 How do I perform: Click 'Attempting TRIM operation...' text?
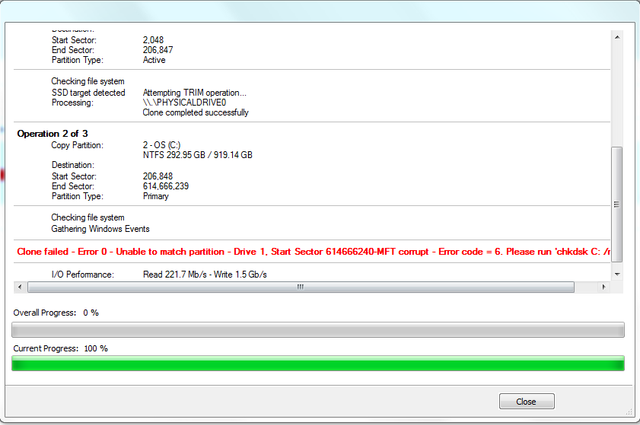[x=195, y=93]
